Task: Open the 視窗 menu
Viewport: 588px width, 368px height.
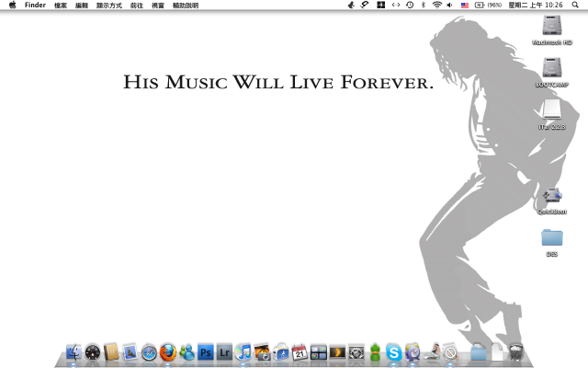Action: click(x=158, y=6)
